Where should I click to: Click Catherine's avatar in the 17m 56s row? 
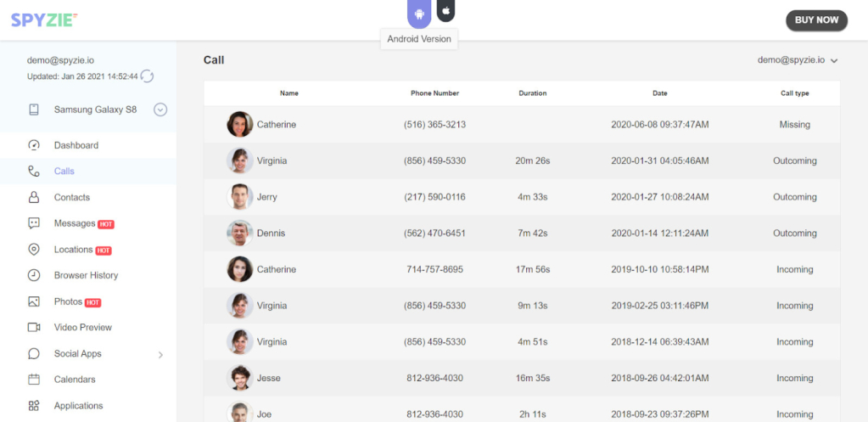[x=239, y=269]
